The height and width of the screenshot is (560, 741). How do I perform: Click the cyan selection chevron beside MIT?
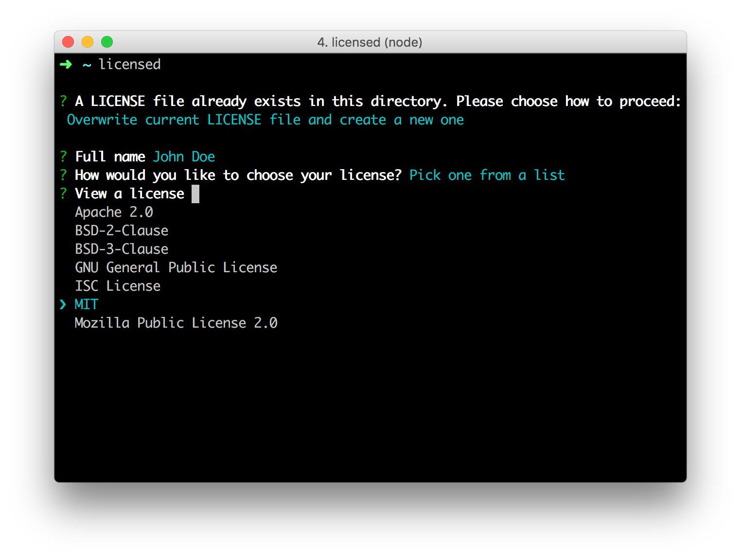tap(63, 304)
